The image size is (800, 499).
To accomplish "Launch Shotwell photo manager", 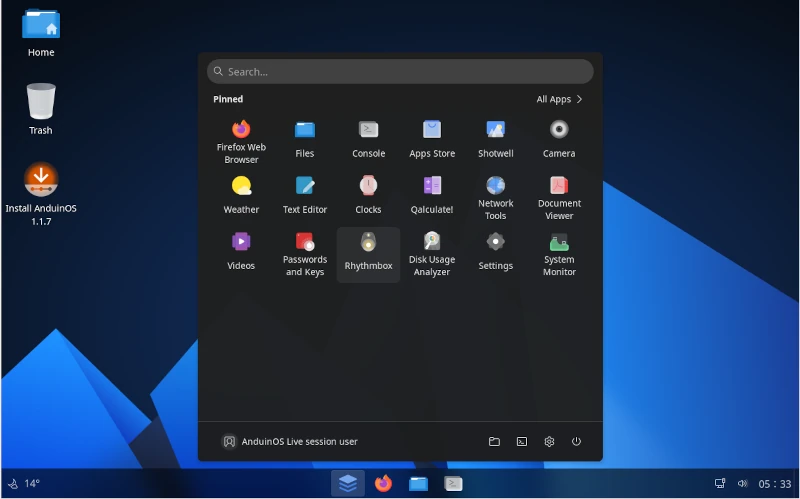I will [x=495, y=139].
